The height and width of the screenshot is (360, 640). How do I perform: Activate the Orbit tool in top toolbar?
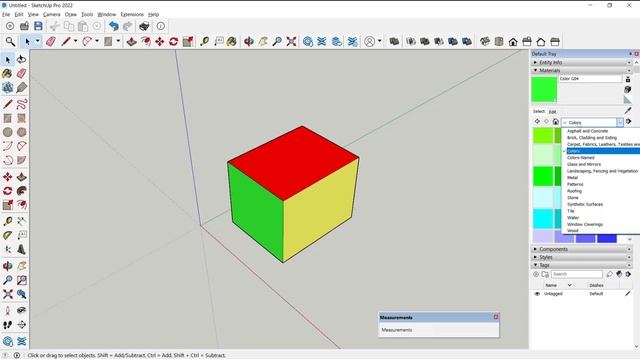click(249, 41)
